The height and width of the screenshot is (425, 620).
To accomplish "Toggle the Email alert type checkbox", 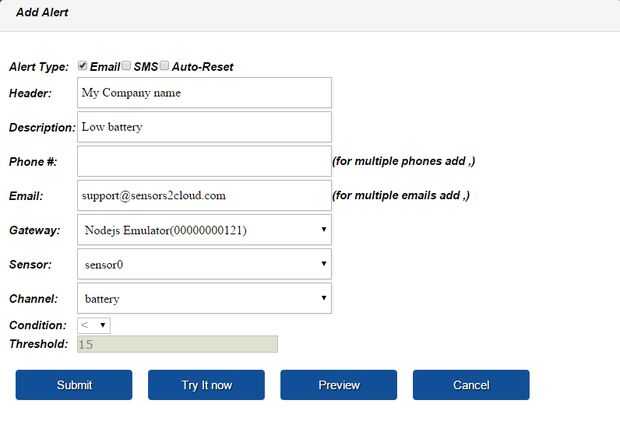I will 82,66.
